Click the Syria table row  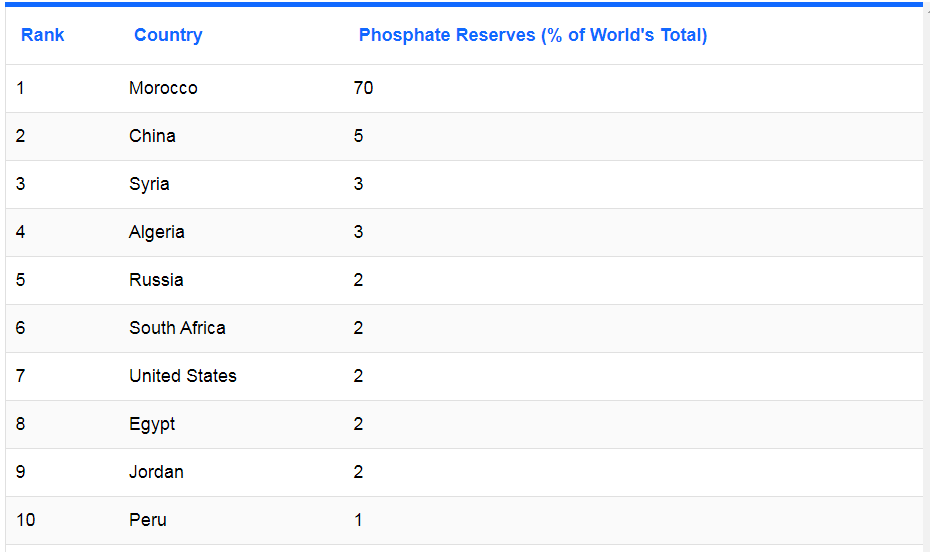tap(149, 184)
